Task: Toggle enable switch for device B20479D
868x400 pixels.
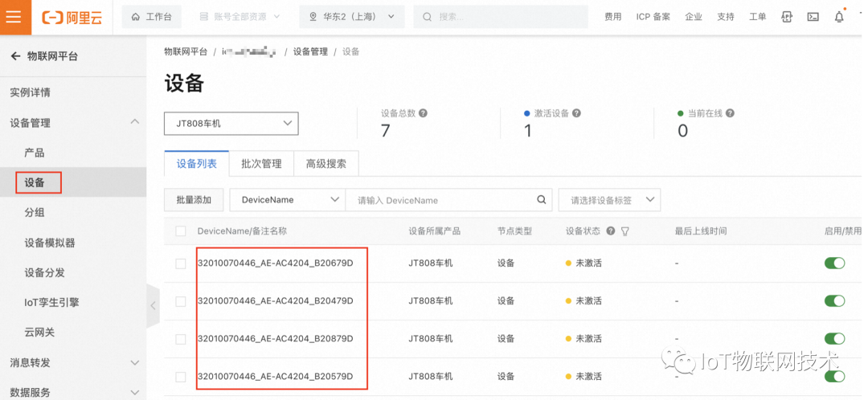Action: pyautogui.click(x=835, y=301)
